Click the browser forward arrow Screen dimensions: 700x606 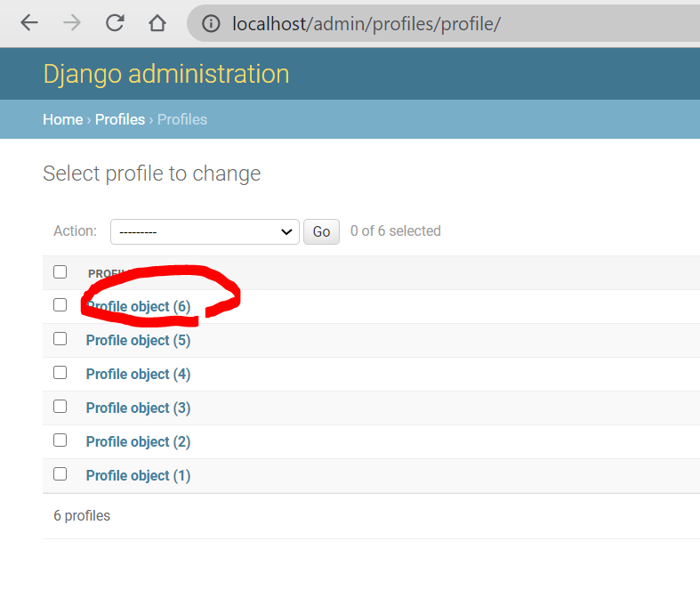coord(72,23)
